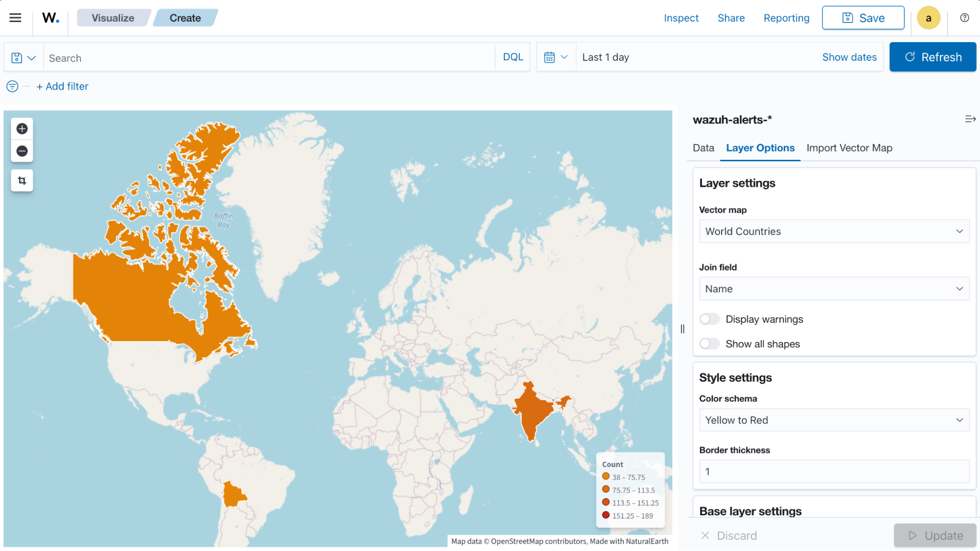Click the filter settings icon beside Add filter
Viewport: 980px width, 551px height.
12,86
